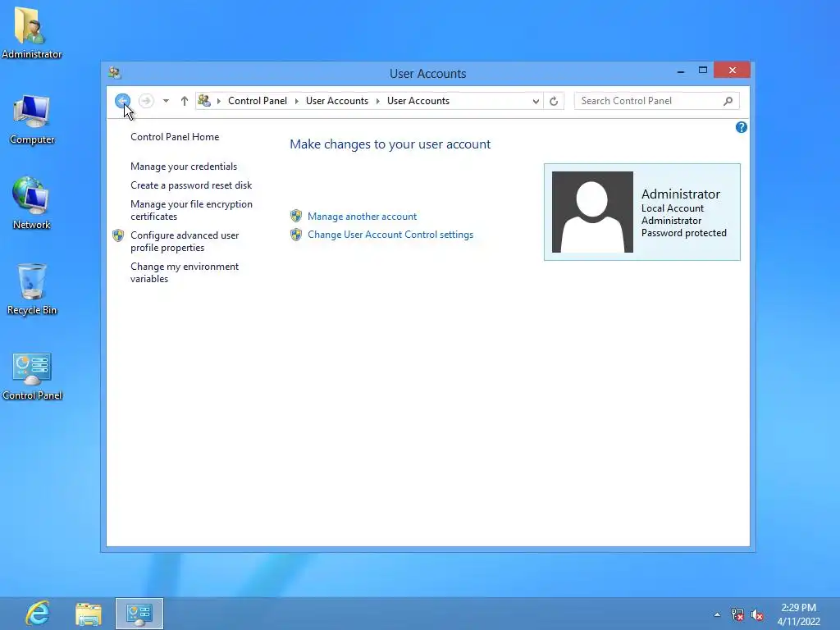
Task: Expand the chevron before Control Panel breadcrumb
Action: (218, 101)
